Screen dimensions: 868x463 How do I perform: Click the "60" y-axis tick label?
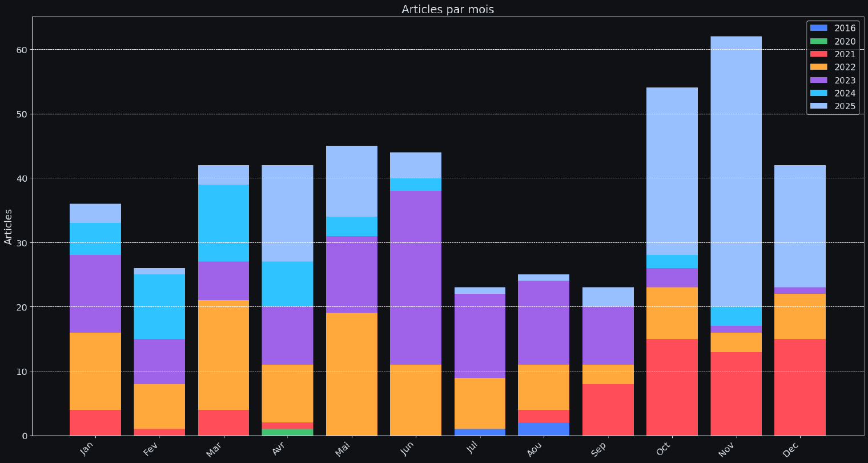click(x=21, y=50)
